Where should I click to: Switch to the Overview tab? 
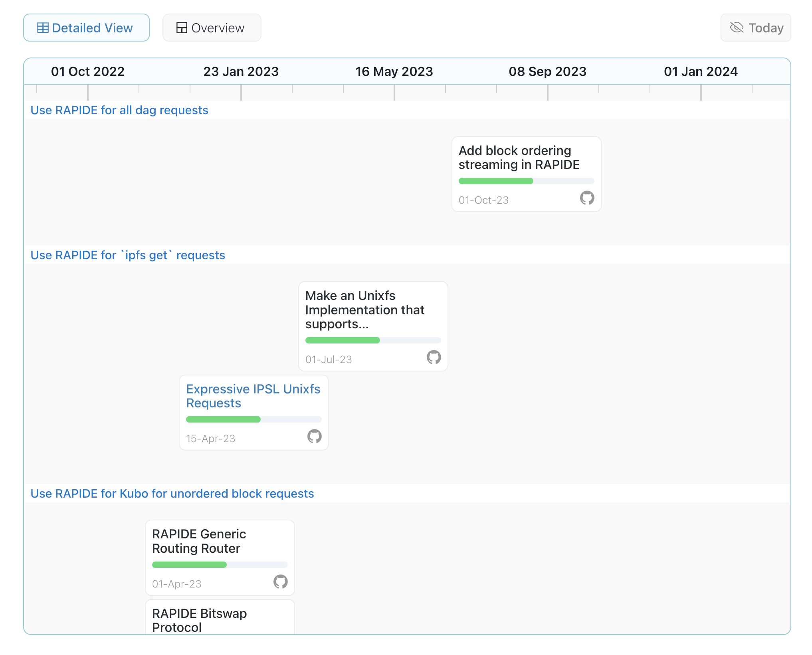(212, 28)
